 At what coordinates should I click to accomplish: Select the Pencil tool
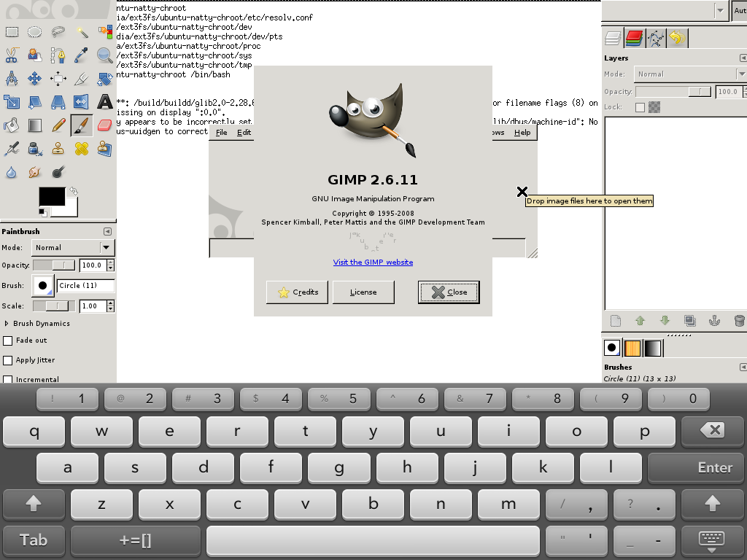pyautogui.click(x=58, y=125)
